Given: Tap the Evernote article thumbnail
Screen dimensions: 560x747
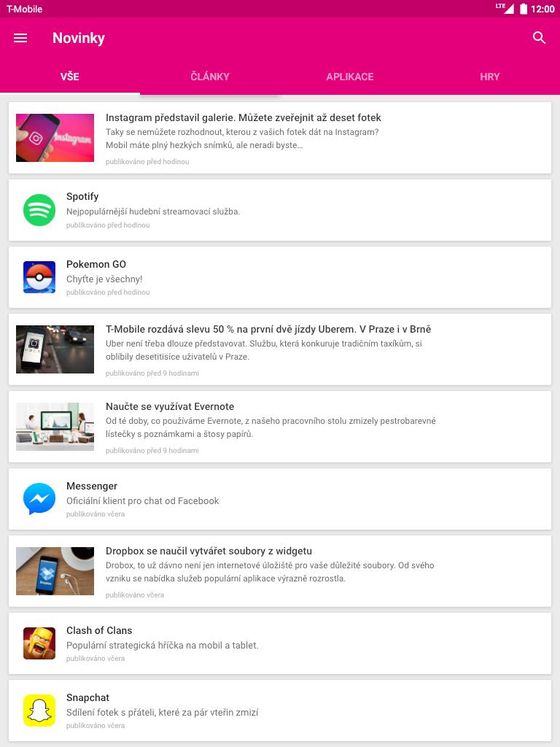Looking at the screenshot, I should point(55,426).
